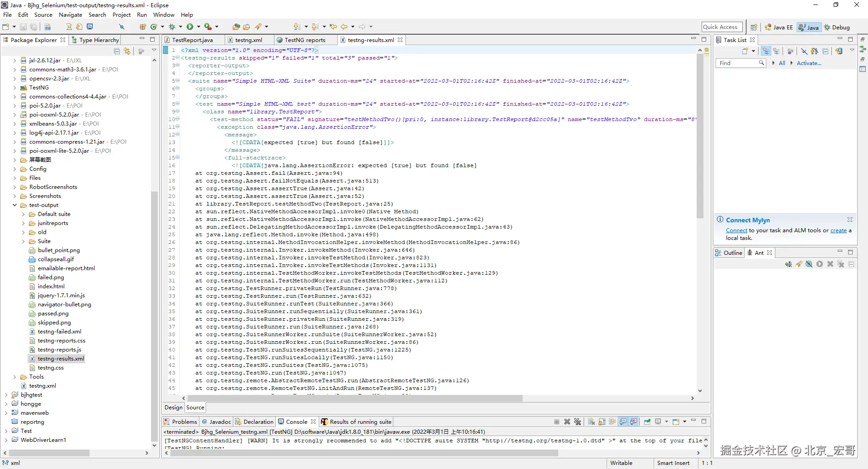Click the New wizard toolbar icon

coord(6,27)
